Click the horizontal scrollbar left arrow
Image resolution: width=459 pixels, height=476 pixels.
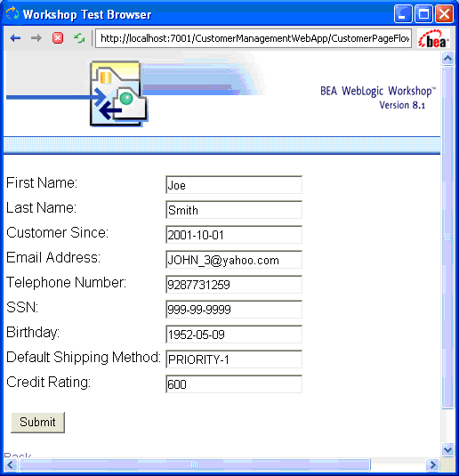(11, 464)
